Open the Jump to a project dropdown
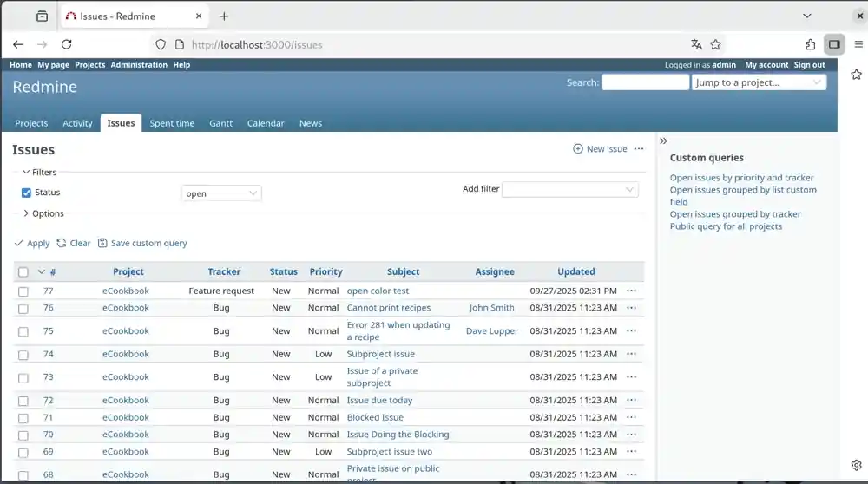This screenshot has width=868, height=484. (759, 82)
